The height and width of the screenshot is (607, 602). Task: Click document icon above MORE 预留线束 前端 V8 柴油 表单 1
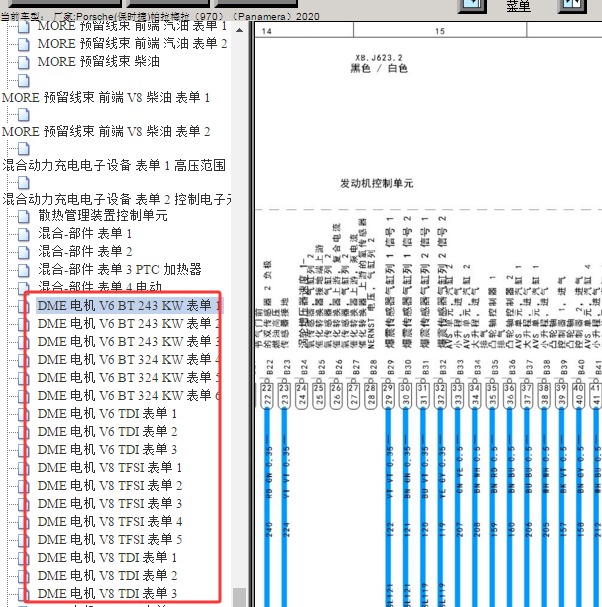tap(24, 81)
